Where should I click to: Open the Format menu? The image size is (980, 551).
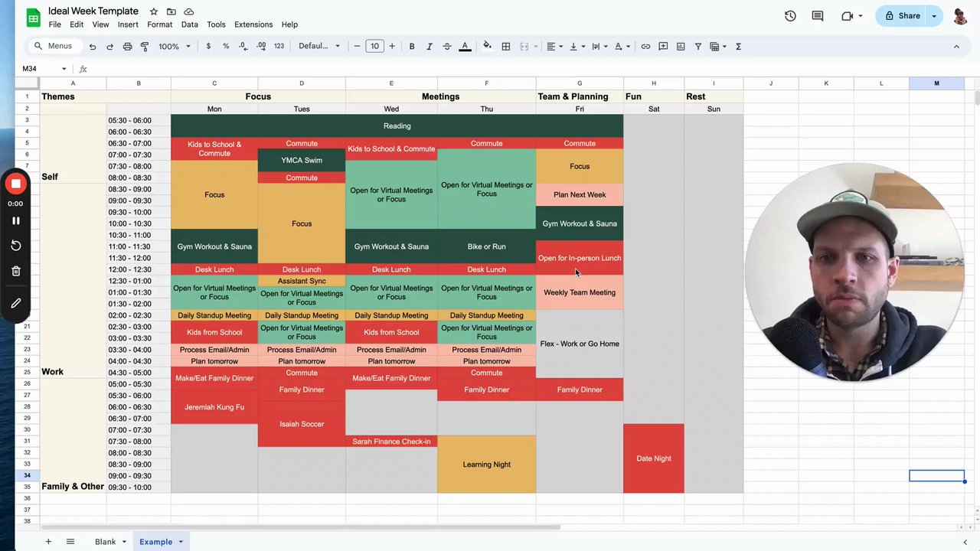(x=159, y=24)
